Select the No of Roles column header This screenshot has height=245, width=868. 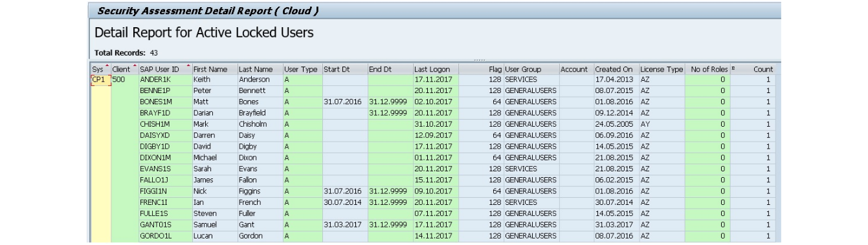708,69
